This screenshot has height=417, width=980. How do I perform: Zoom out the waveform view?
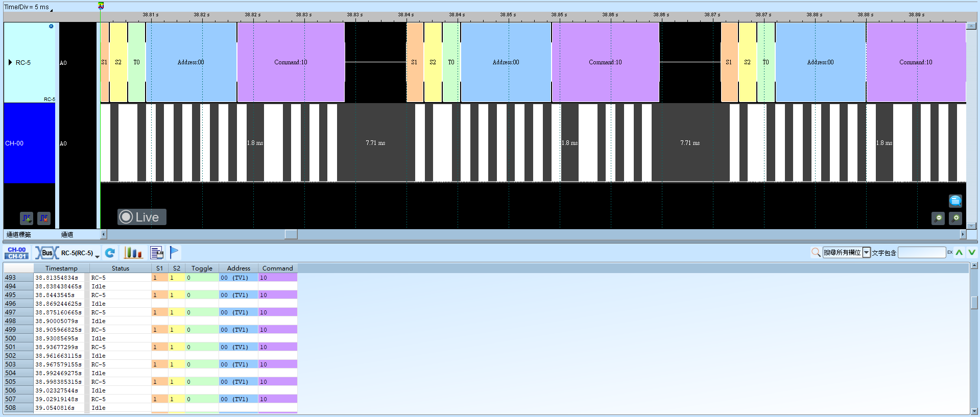pyautogui.click(x=938, y=218)
